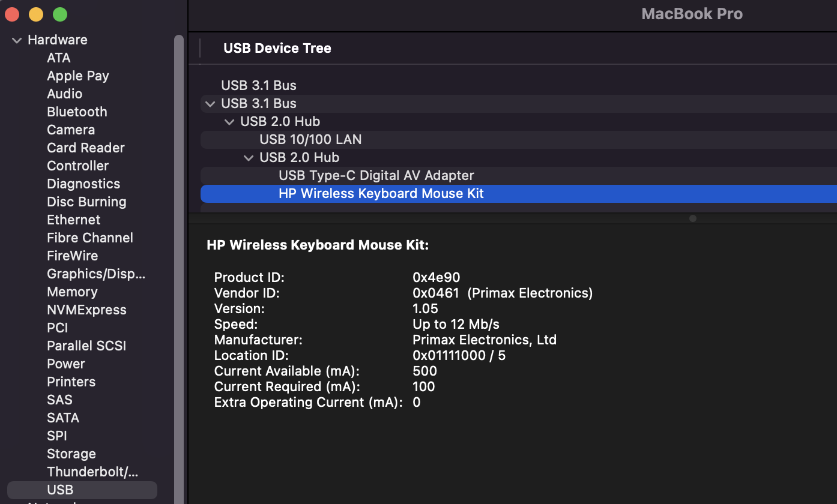837x504 pixels.
Task: Select NVMExpress in sidebar
Action: [86, 310]
